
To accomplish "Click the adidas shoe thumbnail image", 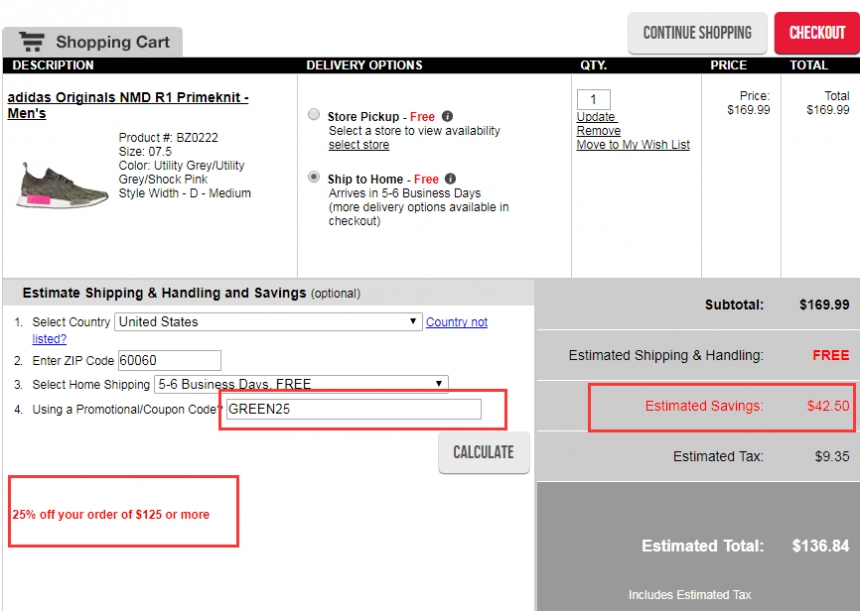I will pos(61,186).
